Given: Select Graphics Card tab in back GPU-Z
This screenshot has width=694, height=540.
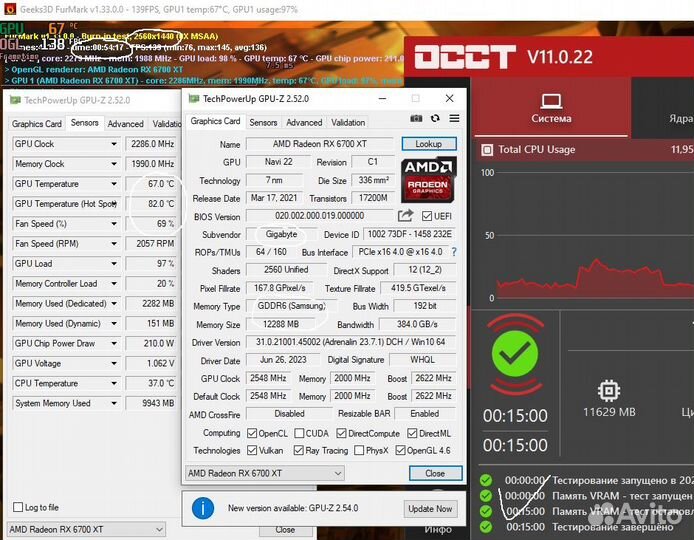Looking at the screenshot, I should point(37,124).
